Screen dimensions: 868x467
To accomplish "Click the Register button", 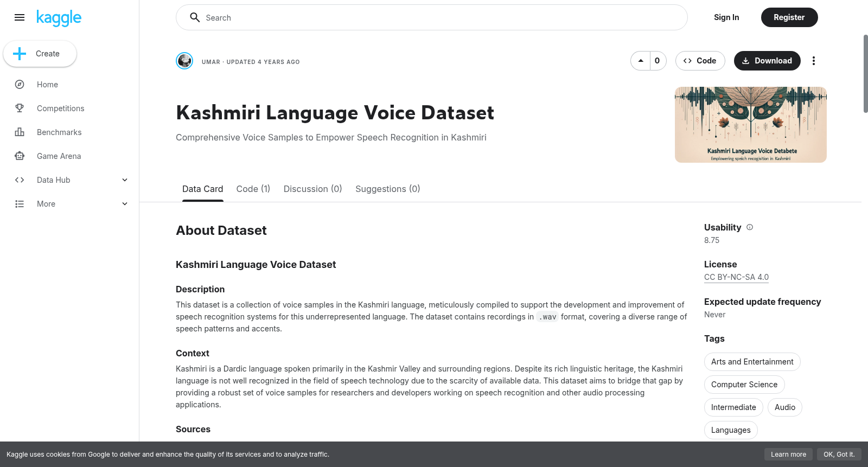I will click(789, 17).
